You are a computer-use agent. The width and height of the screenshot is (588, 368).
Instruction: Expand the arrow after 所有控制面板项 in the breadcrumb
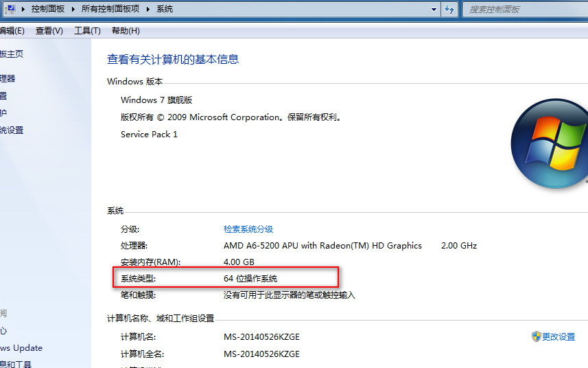(148, 9)
